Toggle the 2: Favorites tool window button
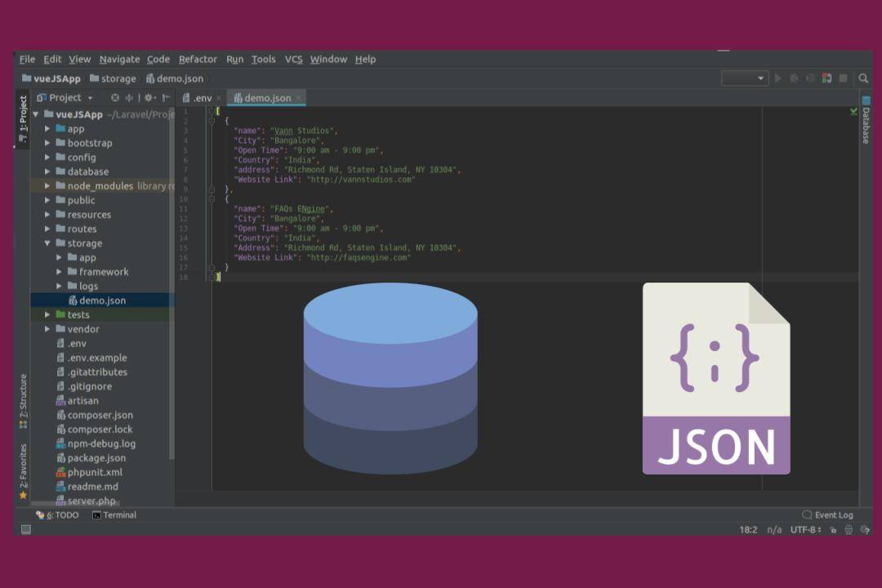882x588 pixels. pyautogui.click(x=23, y=471)
